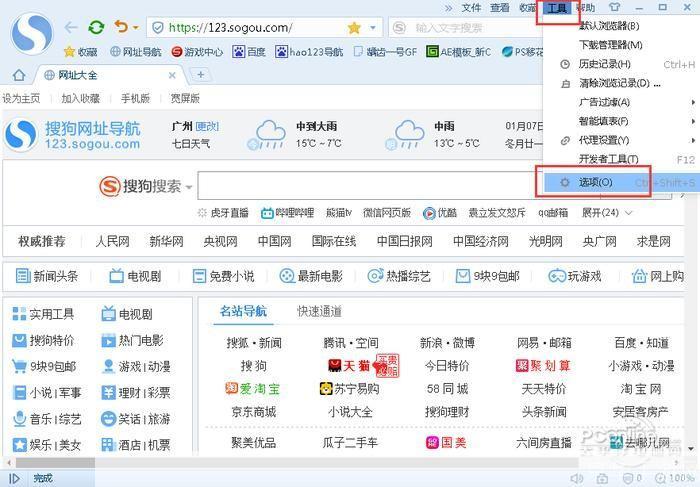
Task: Bookmark page with the yellow star icon
Action: coord(354,28)
